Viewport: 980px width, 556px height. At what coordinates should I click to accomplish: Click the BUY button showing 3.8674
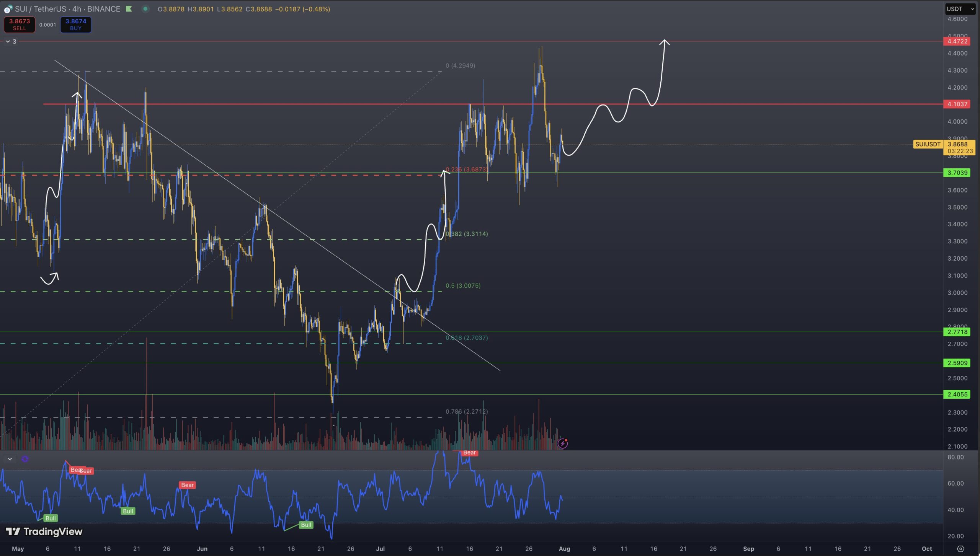(x=75, y=24)
